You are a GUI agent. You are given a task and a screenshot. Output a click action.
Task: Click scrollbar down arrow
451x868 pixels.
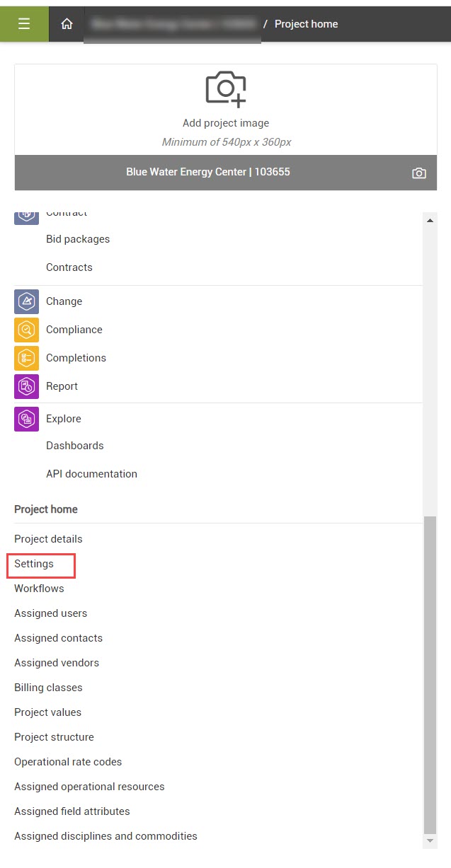tap(430, 840)
